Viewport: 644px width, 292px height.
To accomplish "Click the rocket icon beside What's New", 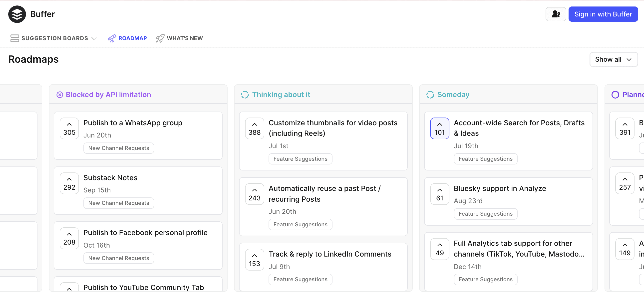I will click(160, 38).
